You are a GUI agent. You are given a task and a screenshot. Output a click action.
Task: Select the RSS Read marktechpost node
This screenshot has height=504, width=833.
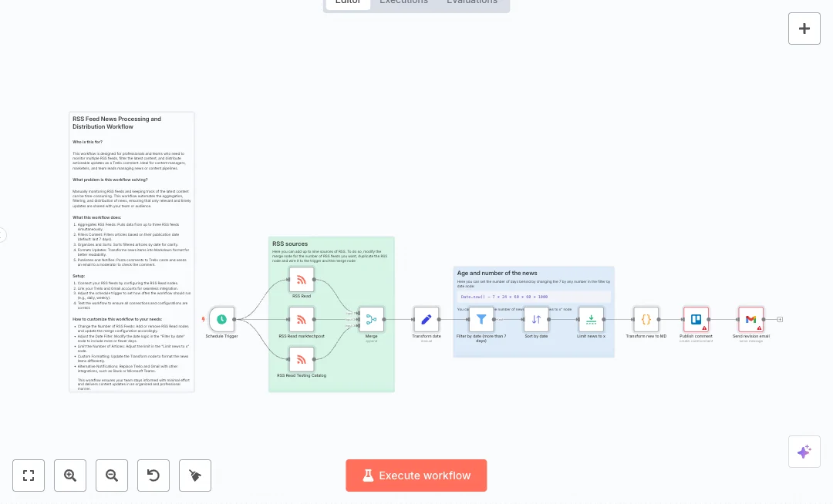tap(302, 319)
